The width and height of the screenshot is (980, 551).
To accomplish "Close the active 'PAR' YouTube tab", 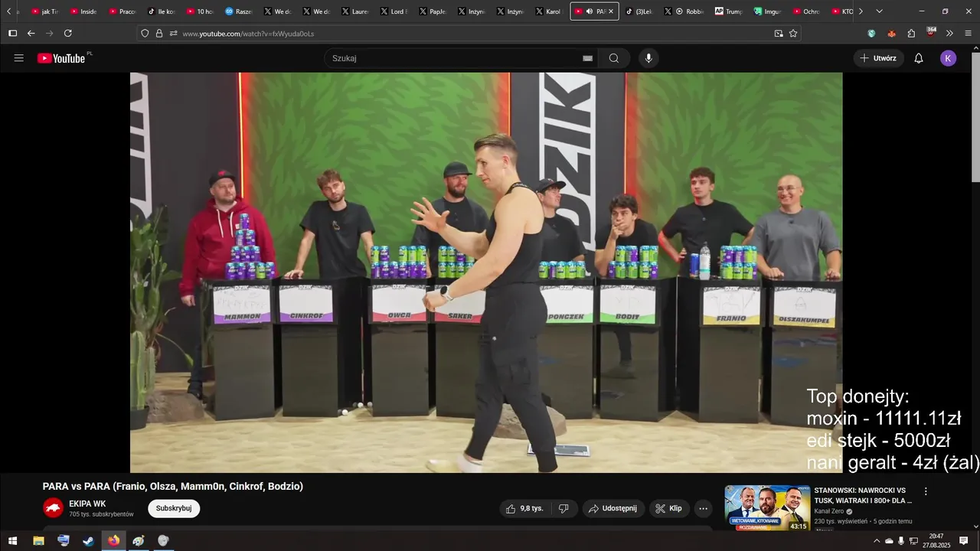I will [x=611, y=11].
